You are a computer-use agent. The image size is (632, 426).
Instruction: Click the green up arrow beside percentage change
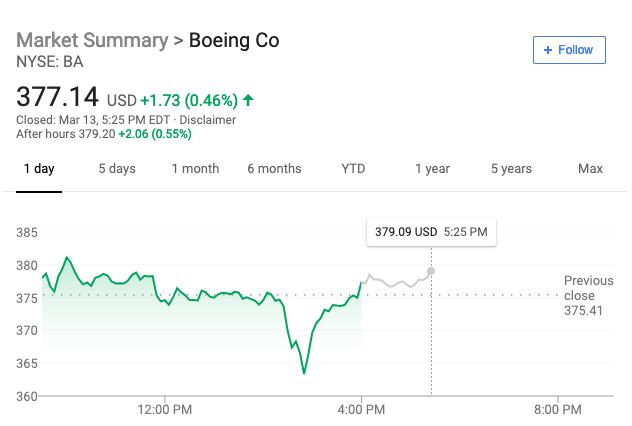pyautogui.click(x=248, y=100)
